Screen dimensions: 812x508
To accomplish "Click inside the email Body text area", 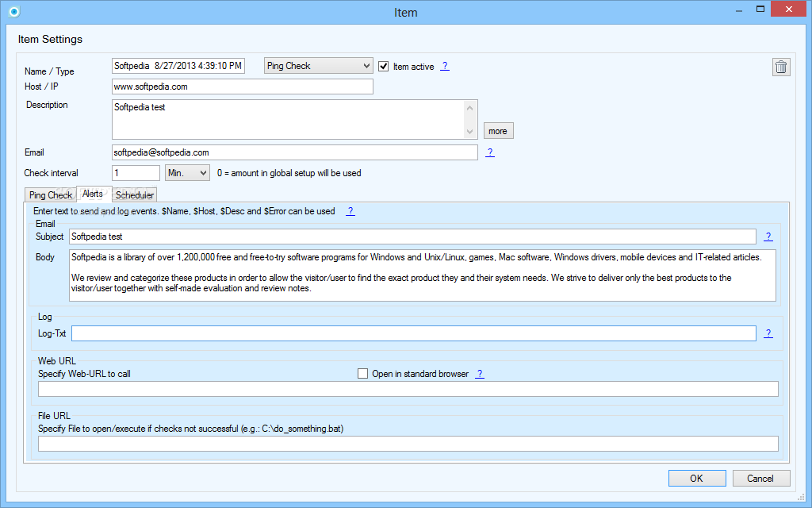I will [423, 275].
